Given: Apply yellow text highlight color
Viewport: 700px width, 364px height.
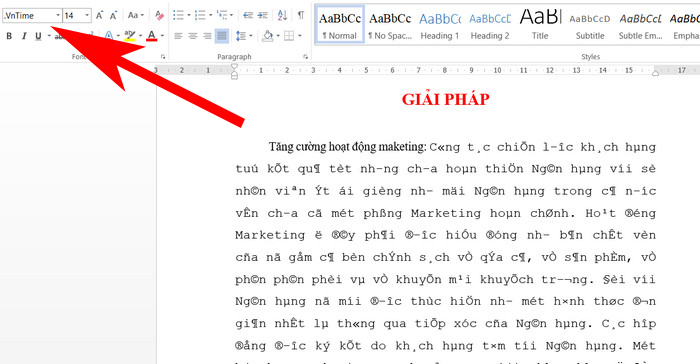Looking at the screenshot, I should pos(130,35).
